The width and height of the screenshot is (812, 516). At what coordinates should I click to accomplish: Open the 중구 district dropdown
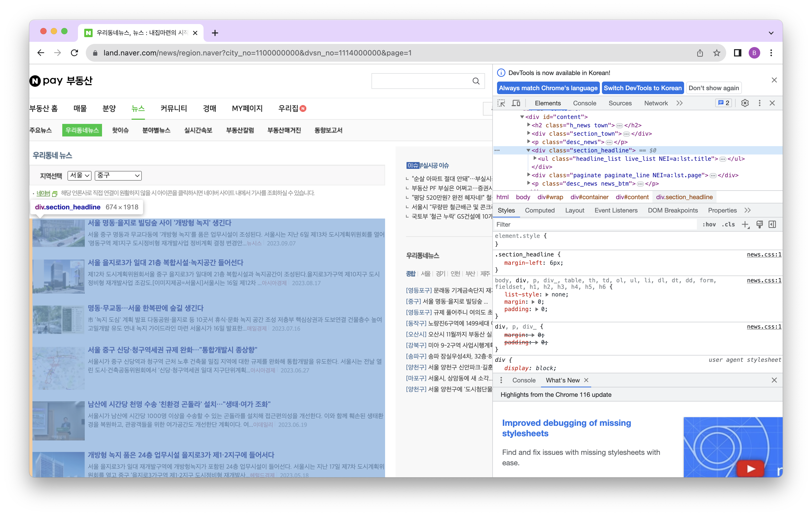pos(118,175)
